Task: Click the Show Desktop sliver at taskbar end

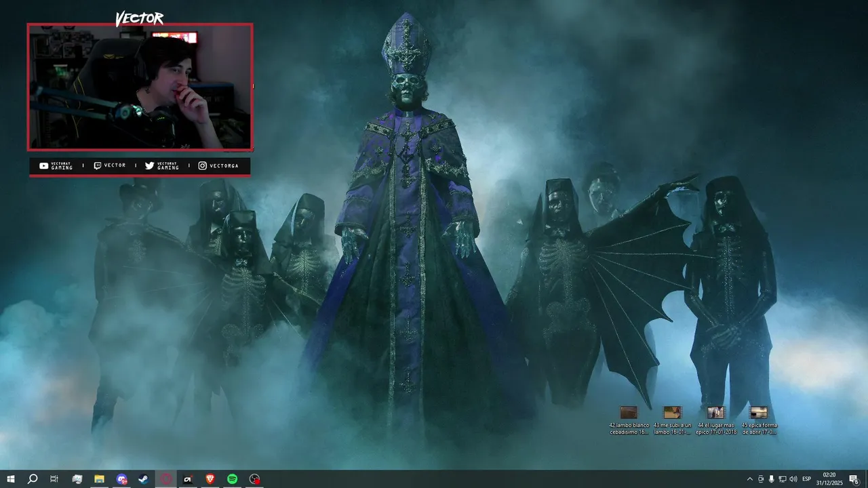Action: [x=866, y=479]
